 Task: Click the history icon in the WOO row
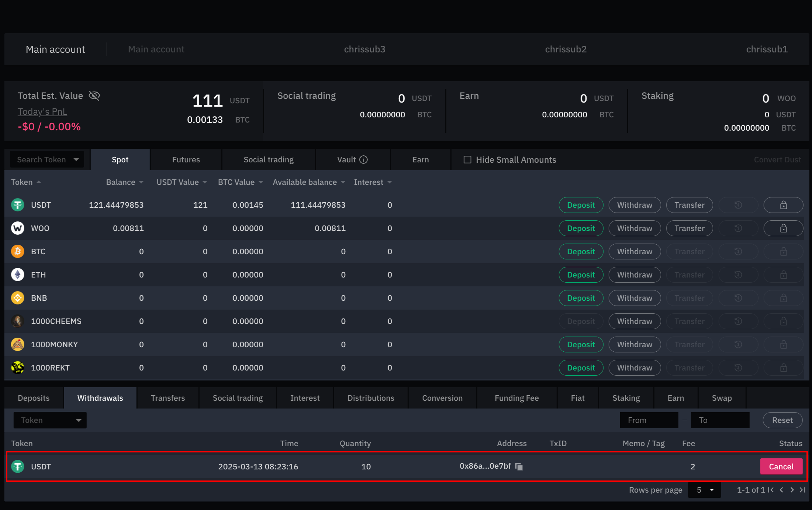point(738,228)
